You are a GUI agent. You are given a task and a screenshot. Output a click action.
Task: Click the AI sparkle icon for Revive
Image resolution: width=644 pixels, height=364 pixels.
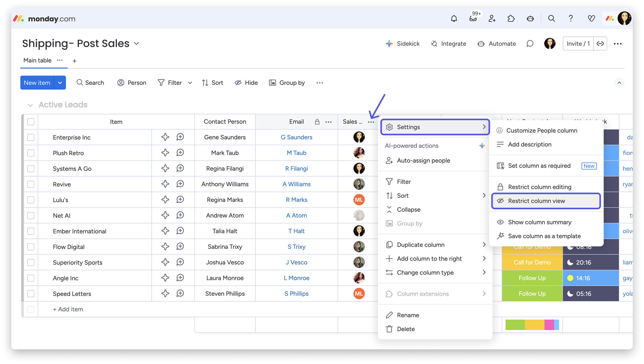[x=165, y=184]
